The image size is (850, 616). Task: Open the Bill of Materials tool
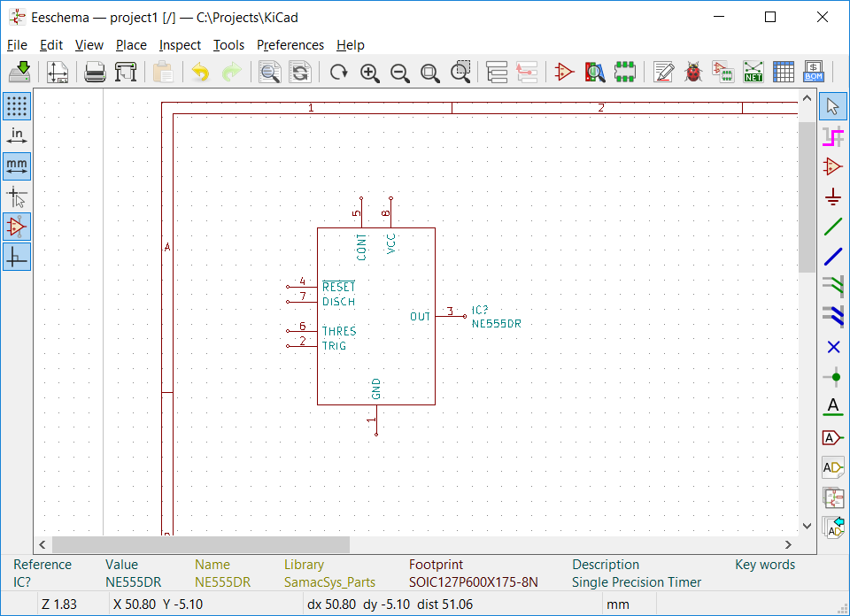(814, 72)
